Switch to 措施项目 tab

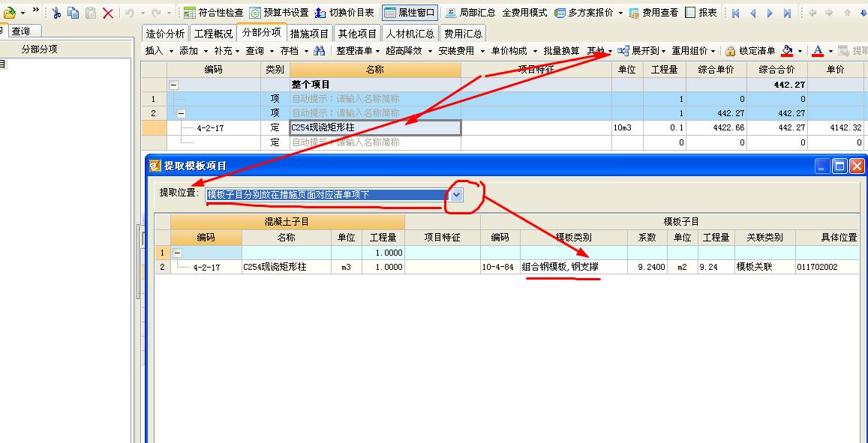[309, 34]
